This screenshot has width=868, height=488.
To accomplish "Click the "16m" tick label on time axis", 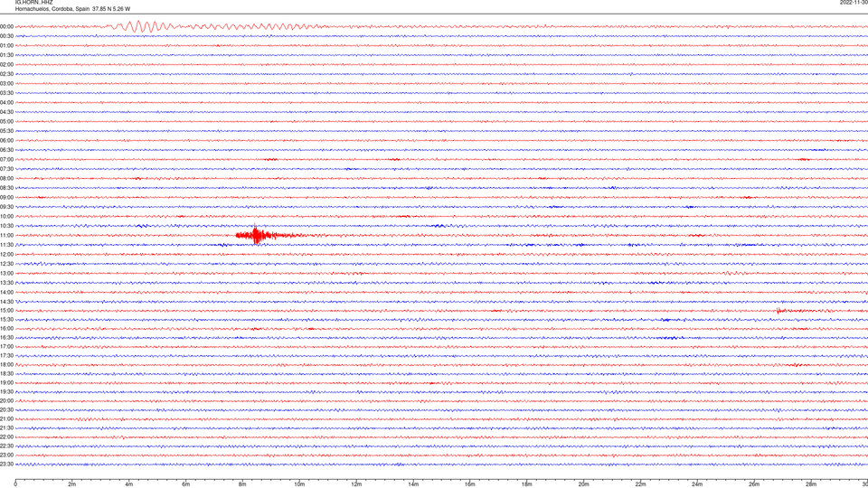I will pos(470,484).
